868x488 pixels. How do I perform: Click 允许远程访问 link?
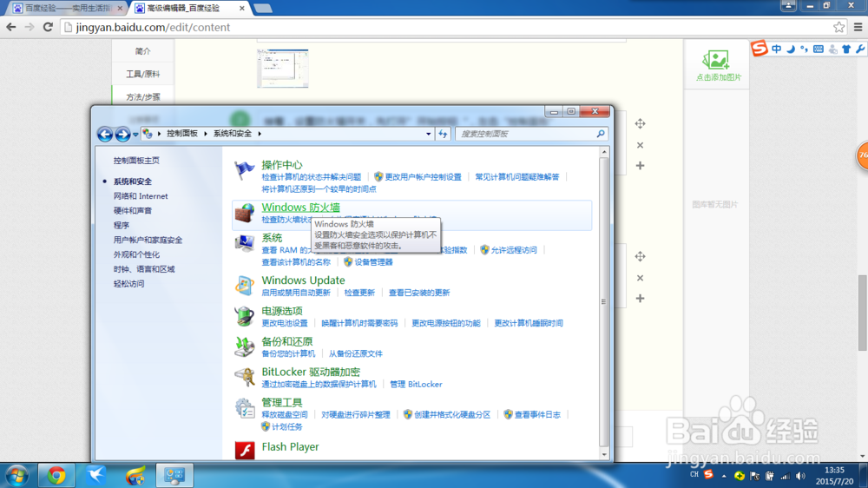(x=514, y=250)
